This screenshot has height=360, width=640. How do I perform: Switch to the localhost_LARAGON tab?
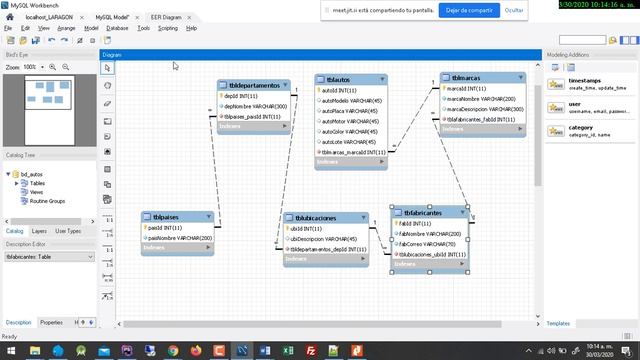[x=49, y=17]
